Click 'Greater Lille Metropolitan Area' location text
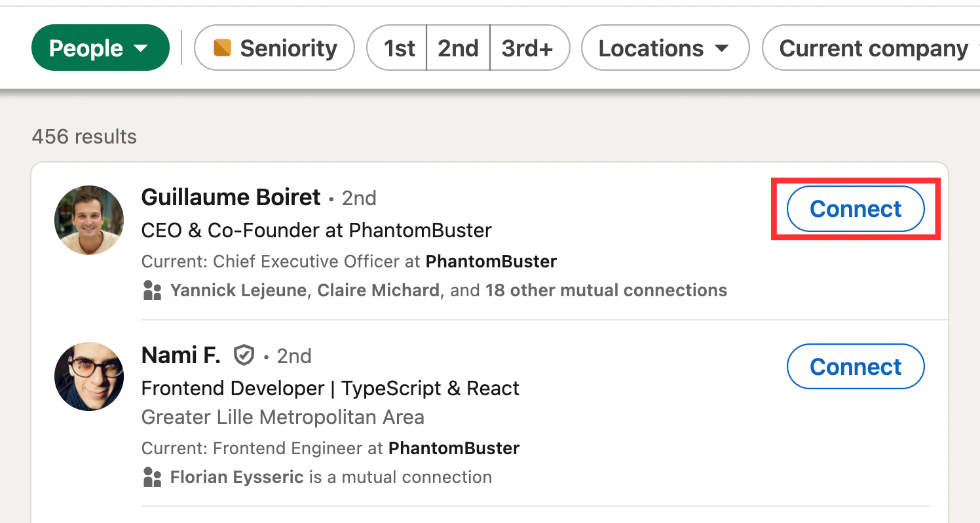 tap(283, 417)
